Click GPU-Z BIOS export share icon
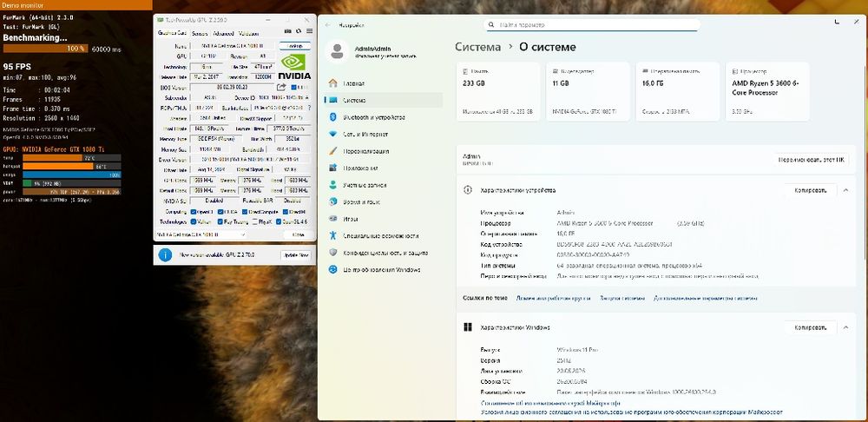 click(281, 87)
